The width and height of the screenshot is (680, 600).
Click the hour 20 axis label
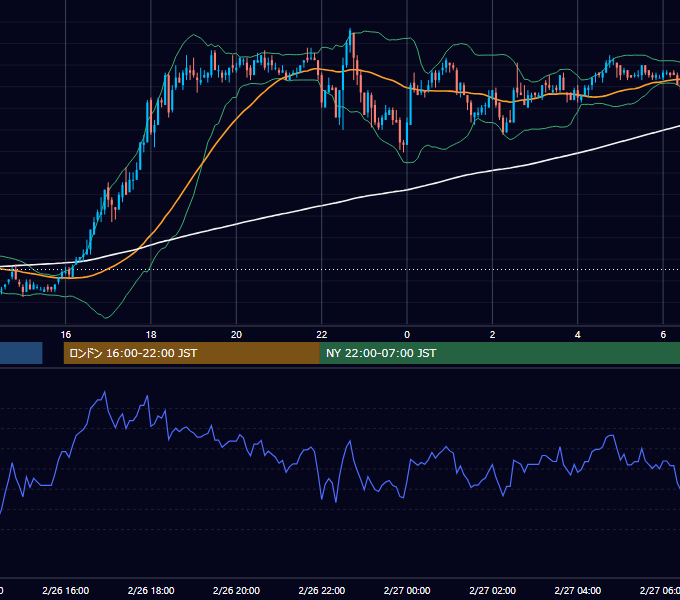pos(236,335)
